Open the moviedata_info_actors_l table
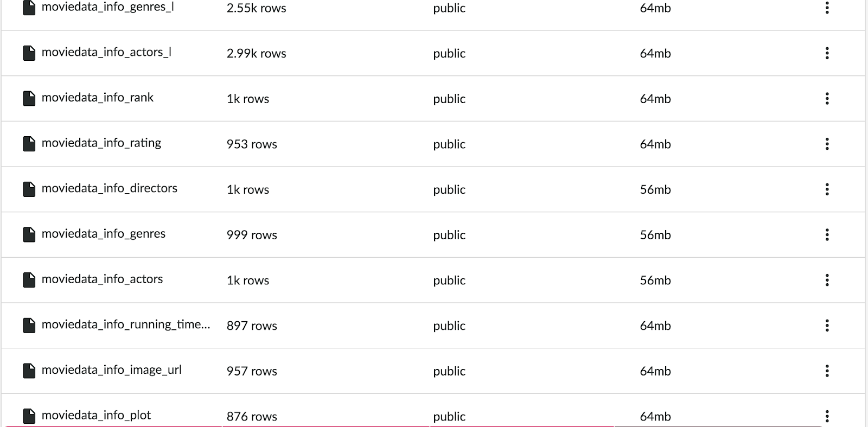868x427 pixels. pos(107,52)
